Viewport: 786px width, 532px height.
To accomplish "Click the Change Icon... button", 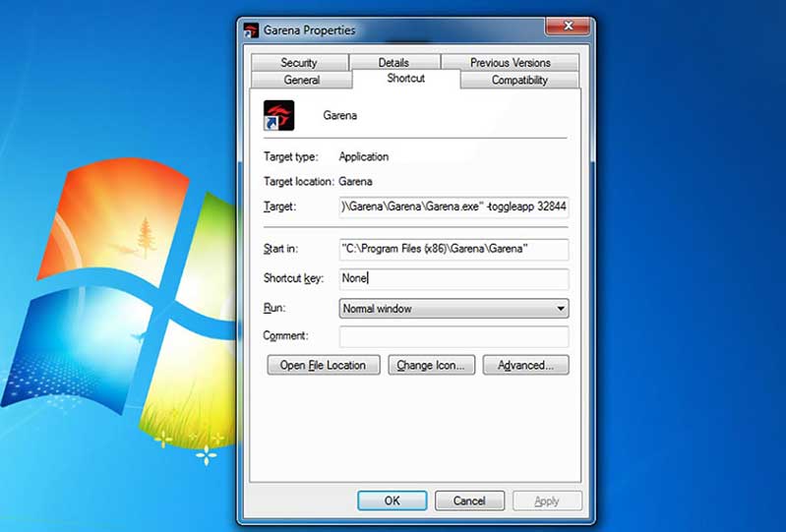I will click(432, 366).
